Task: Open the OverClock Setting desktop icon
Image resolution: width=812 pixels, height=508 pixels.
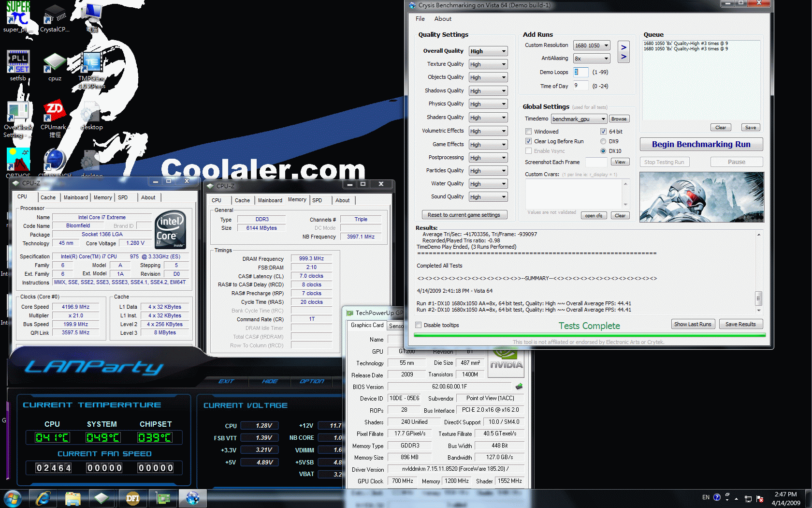Action: 18,119
